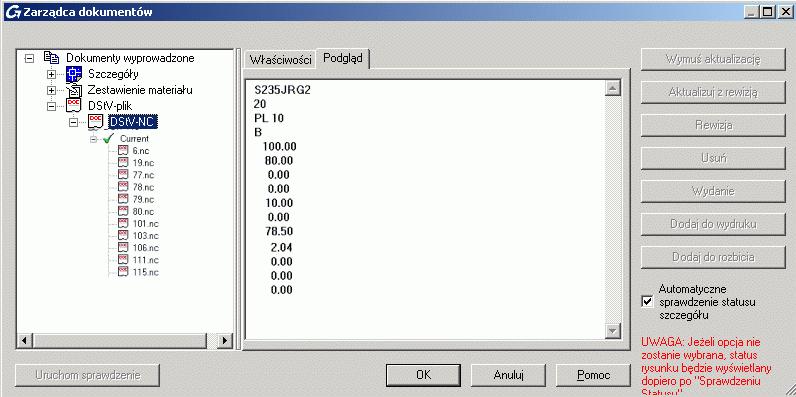Image resolution: width=796 pixels, height=397 pixels.
Task: Select the 115.nc file name
Action: (x=146, y=272)
